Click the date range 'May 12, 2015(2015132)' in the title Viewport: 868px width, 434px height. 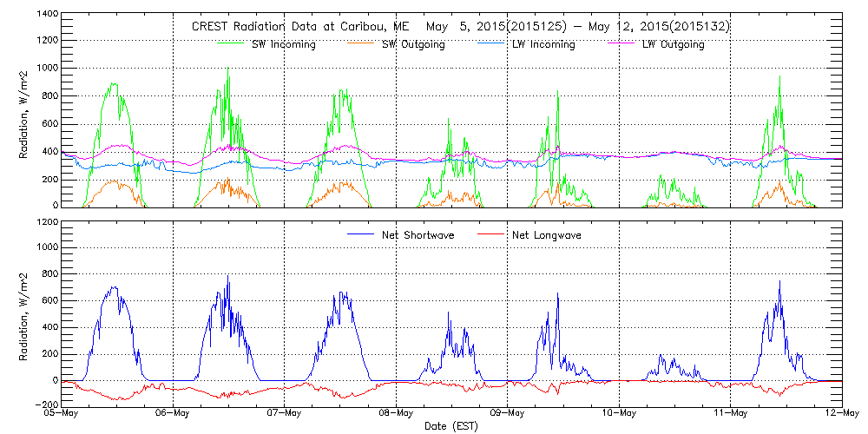[x=658, y=27]
